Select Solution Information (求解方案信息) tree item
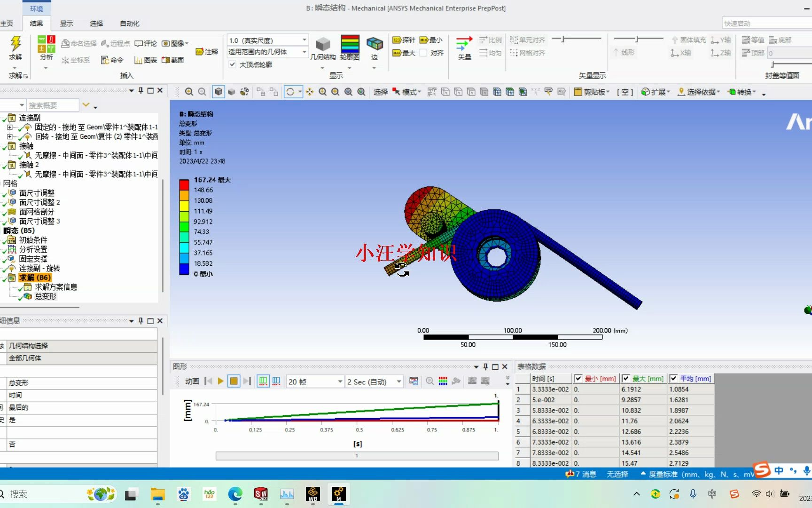Image resolution: width=812 pixels, height=508 pixels. click(56, 287)
